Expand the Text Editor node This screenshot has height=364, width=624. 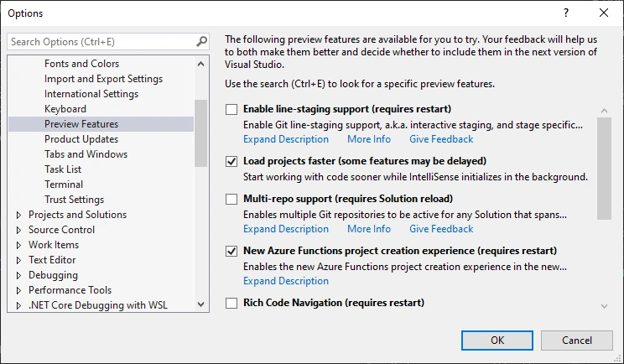coord(18,260)
